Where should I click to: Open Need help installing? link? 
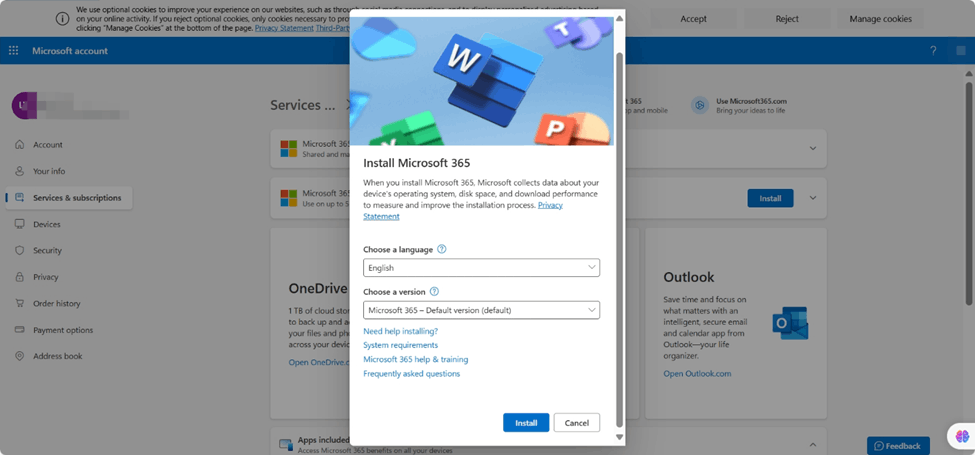pyautogui.click(x=400, y=331)
